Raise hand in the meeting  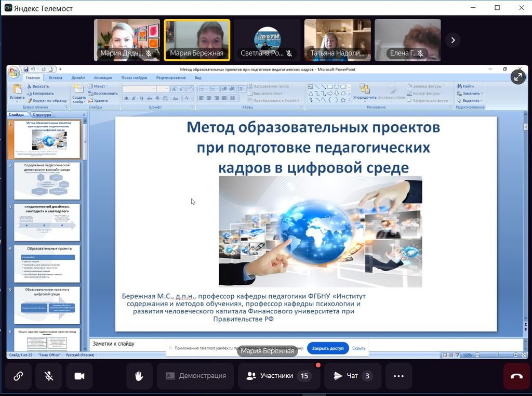click(139, 376)
